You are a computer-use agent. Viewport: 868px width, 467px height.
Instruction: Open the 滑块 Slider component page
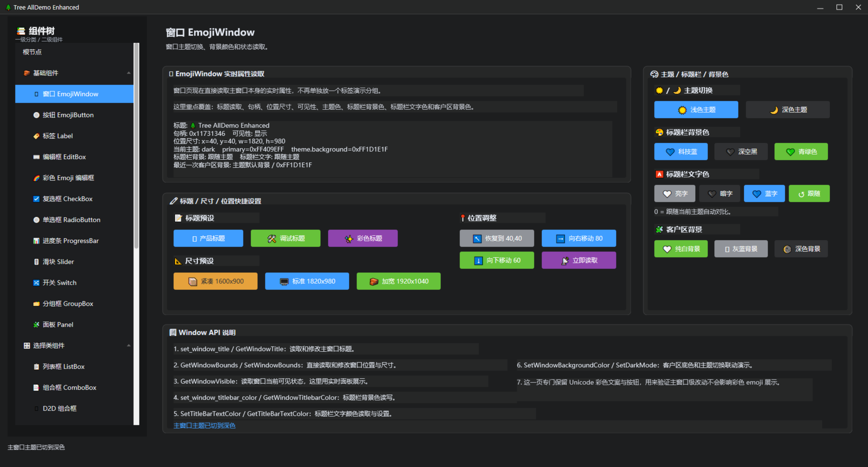pos(58,262)
